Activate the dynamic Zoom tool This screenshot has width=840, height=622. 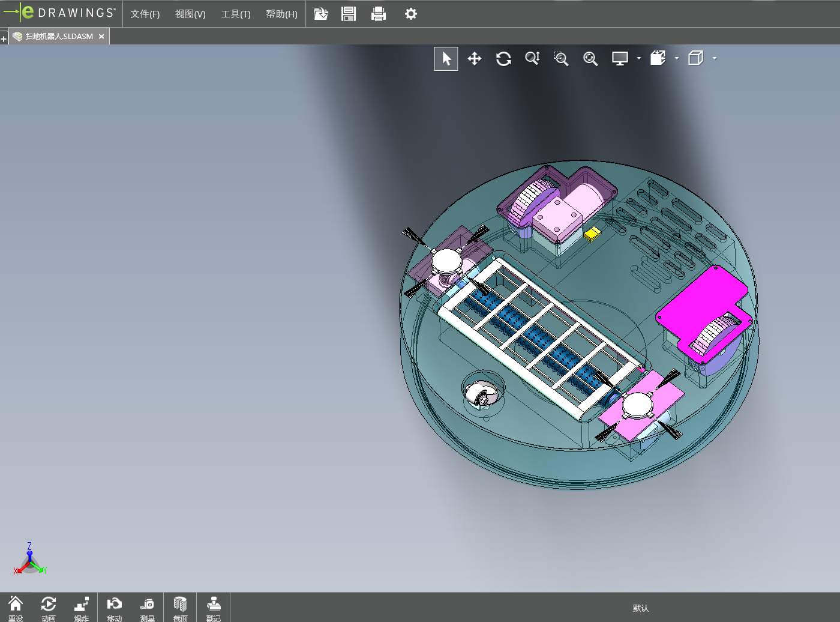tap(532, 58)
